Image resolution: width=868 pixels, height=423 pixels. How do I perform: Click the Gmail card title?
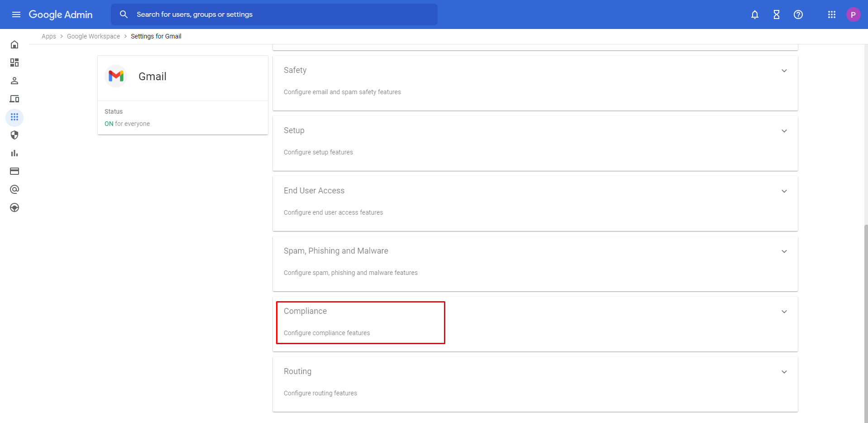click(x=153, y=77)
